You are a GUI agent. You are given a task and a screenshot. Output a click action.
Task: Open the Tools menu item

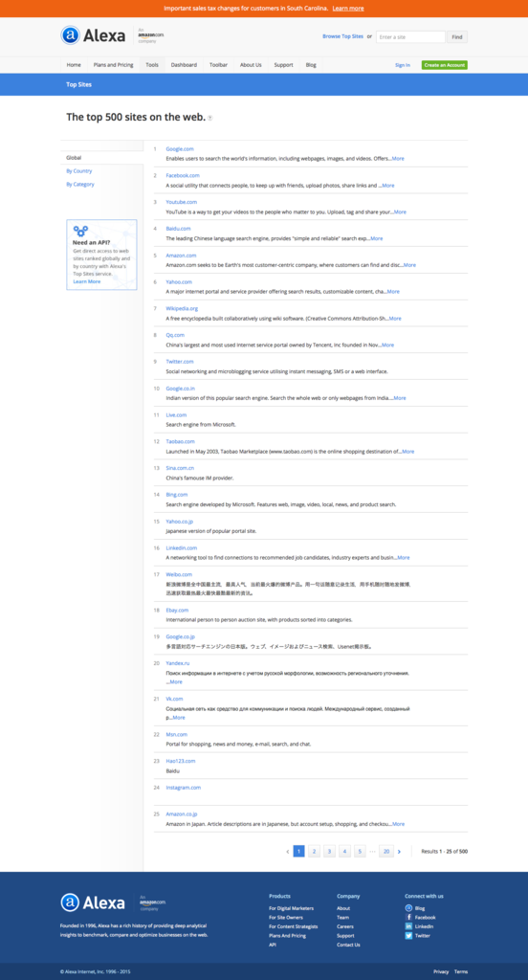pos(152,65)
